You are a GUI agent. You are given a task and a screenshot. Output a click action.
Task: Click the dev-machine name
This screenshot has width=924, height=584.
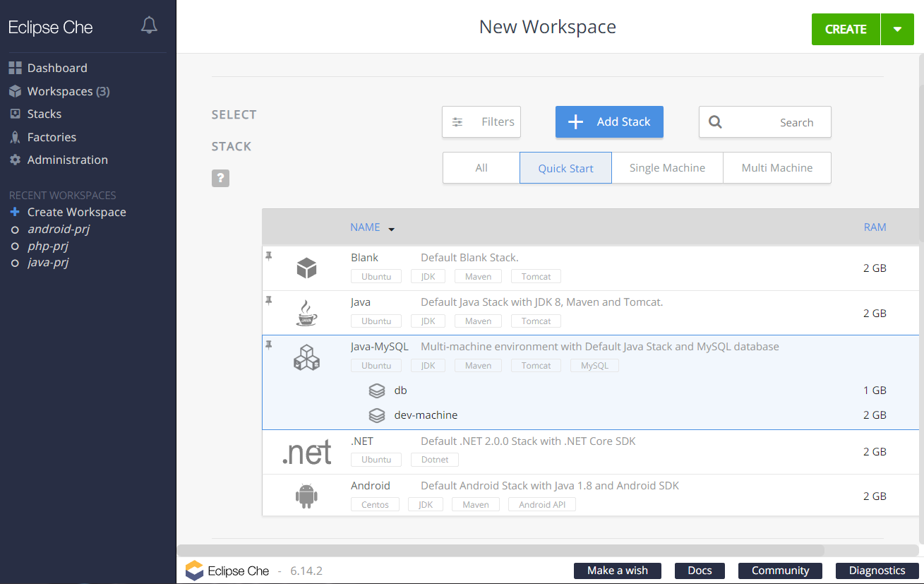(426, 415)
